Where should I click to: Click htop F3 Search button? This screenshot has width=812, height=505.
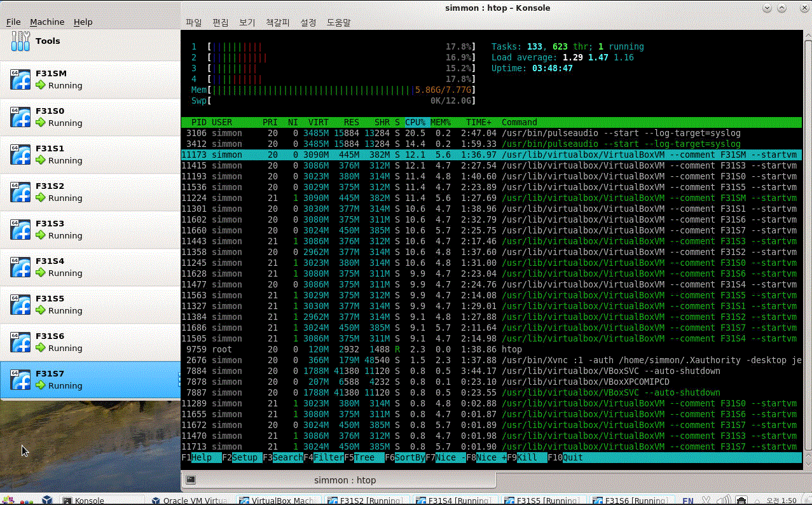(283, 457)
